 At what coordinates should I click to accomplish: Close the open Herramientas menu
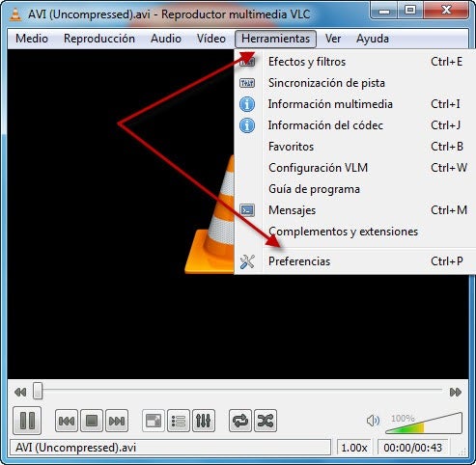(275, 39)
